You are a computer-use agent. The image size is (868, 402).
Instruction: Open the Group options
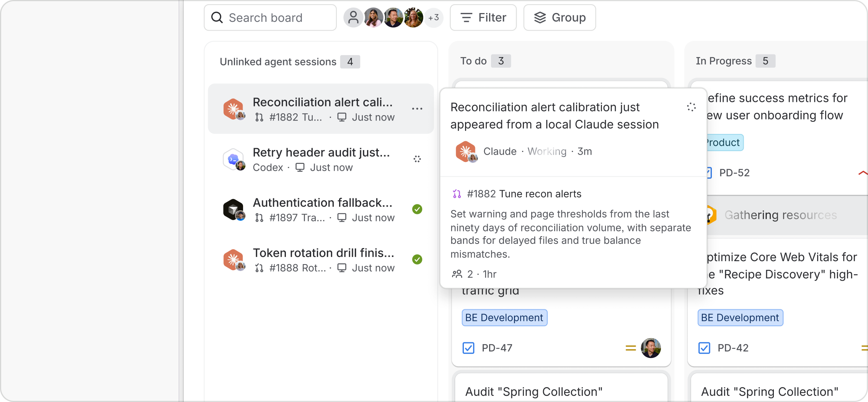pyautogui.click(x=560, y=18)
